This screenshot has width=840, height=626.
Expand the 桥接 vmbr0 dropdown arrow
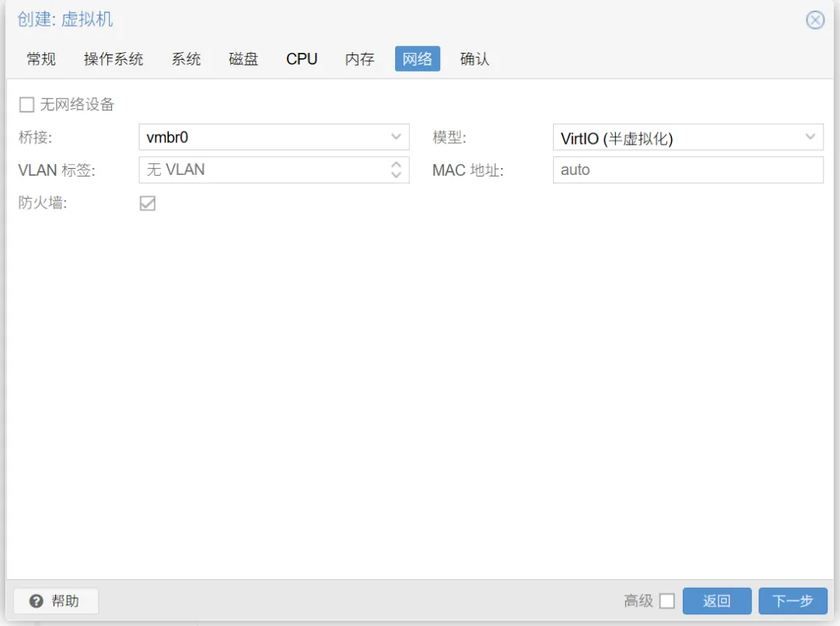(x=396, y=137)
